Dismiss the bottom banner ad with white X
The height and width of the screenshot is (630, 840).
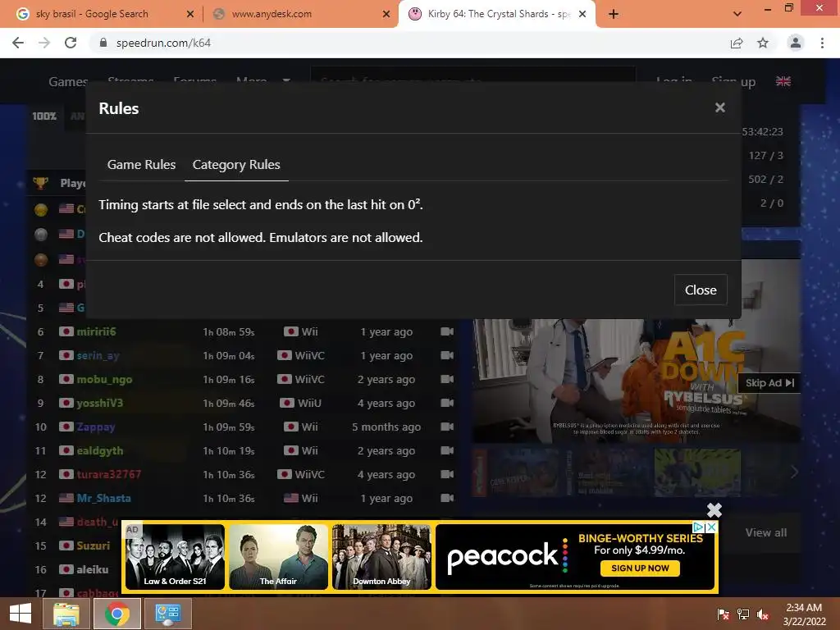(x=714, y=509)
